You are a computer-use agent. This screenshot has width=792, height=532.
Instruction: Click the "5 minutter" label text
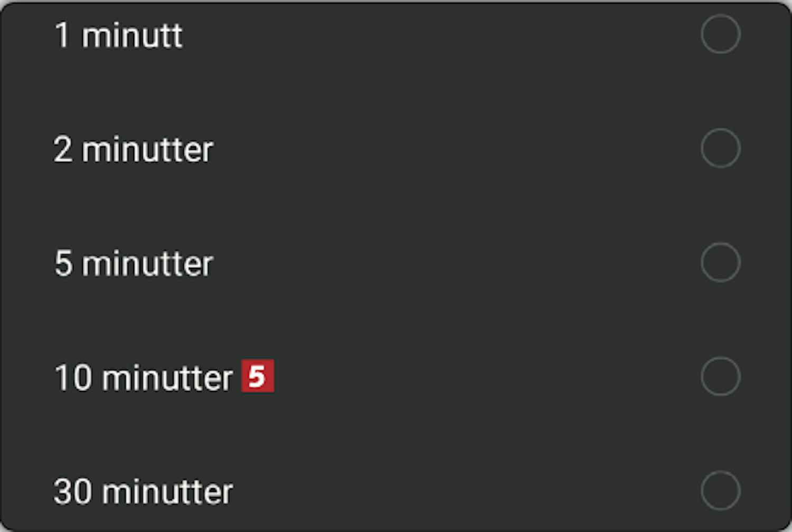point(134,264)
